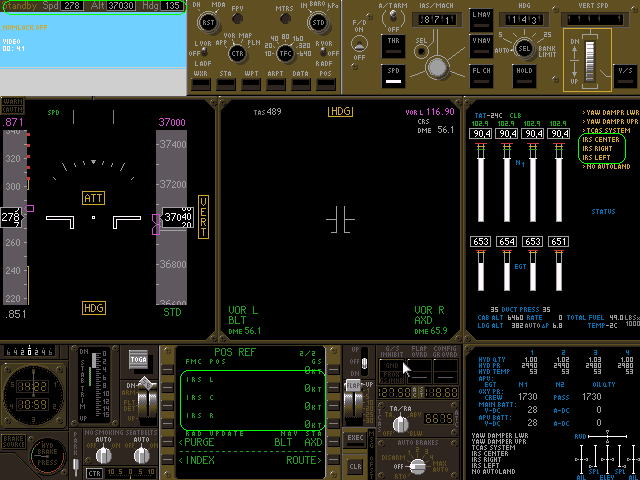
Task: Click the STD barometric knob
Action: point(318,22)
